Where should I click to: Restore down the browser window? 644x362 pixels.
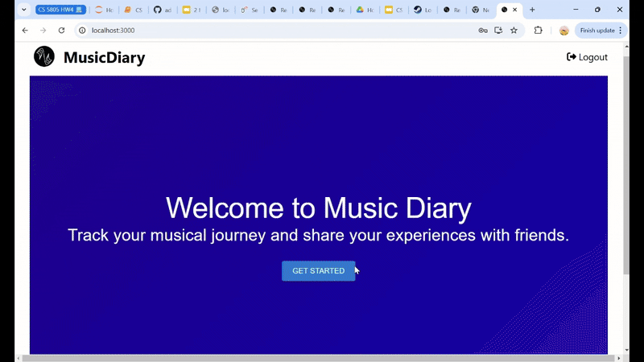[597, 10]
